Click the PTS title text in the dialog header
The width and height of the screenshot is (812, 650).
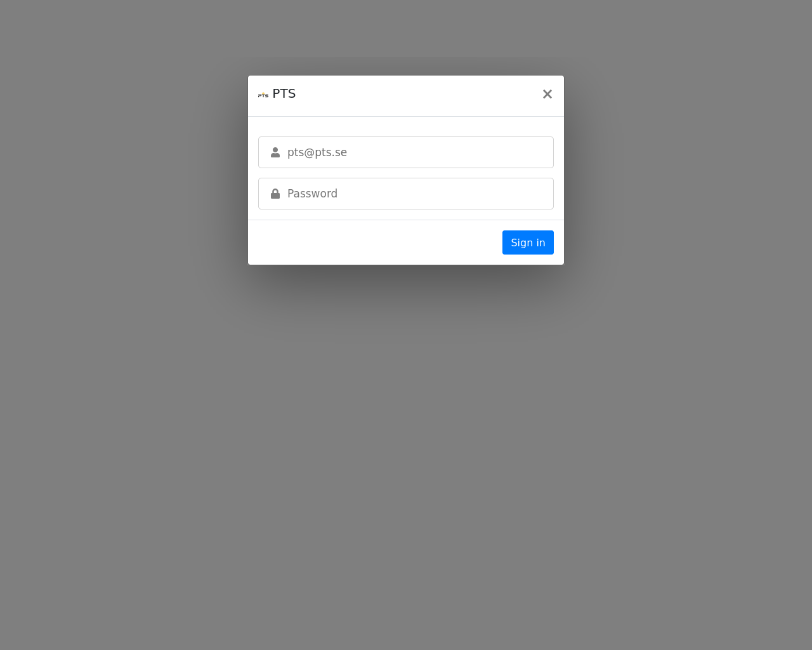click(x=284, y=93)
